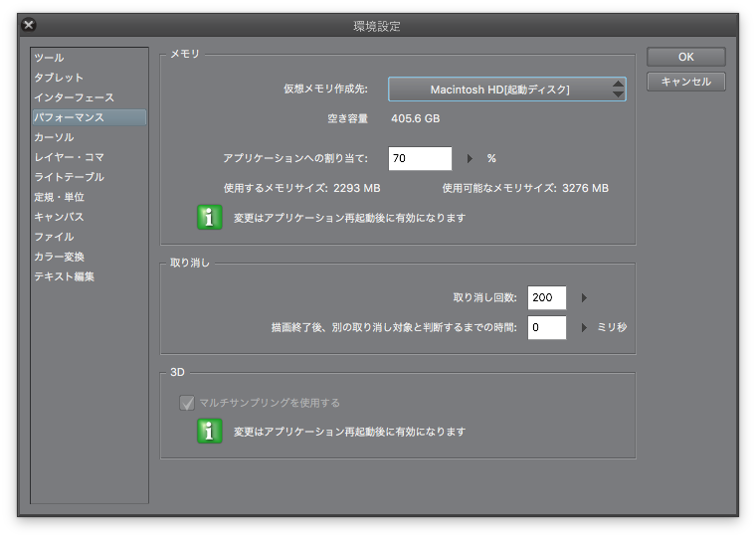756x538 pixels.
Task: Click the 取り消し回数 field showing 200
Action: [546, 297]
